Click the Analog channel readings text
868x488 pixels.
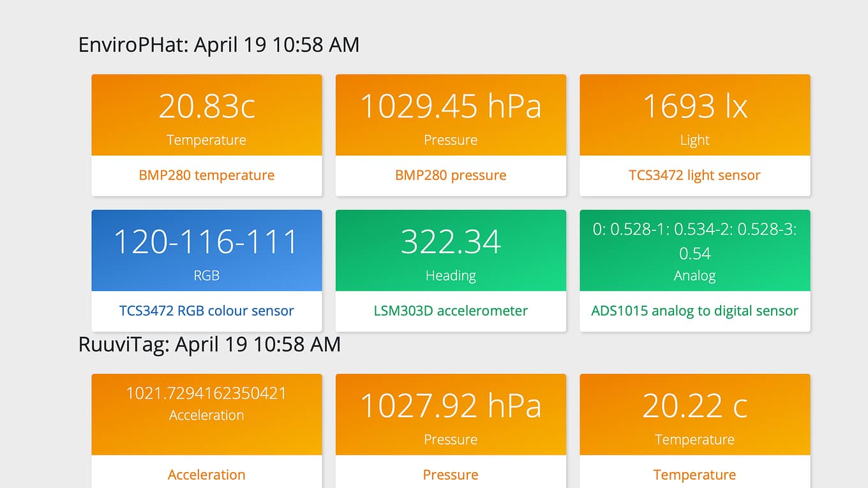pyautogui.click(x=694, y=241)
